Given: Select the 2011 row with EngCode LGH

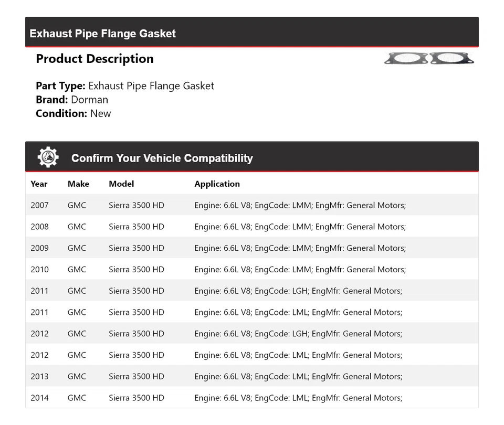Looking at the screenshot, I should point(298,291).
